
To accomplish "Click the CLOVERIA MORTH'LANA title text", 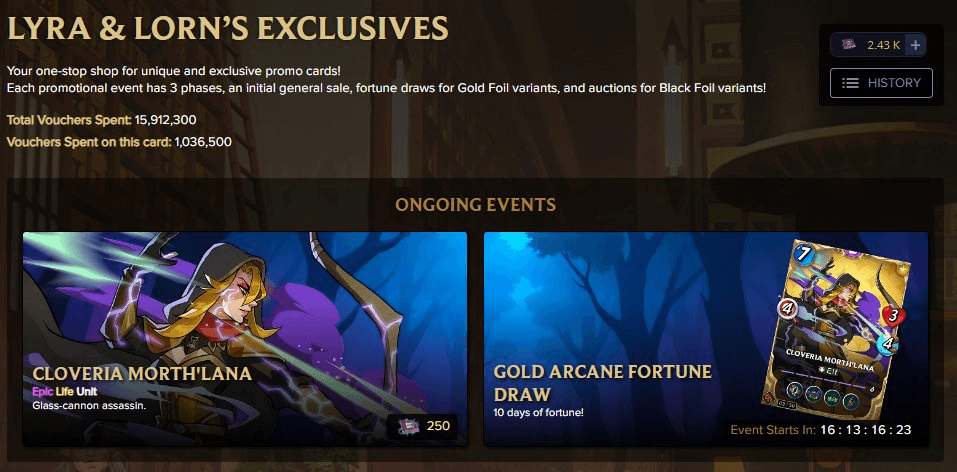I will (142, 374).
